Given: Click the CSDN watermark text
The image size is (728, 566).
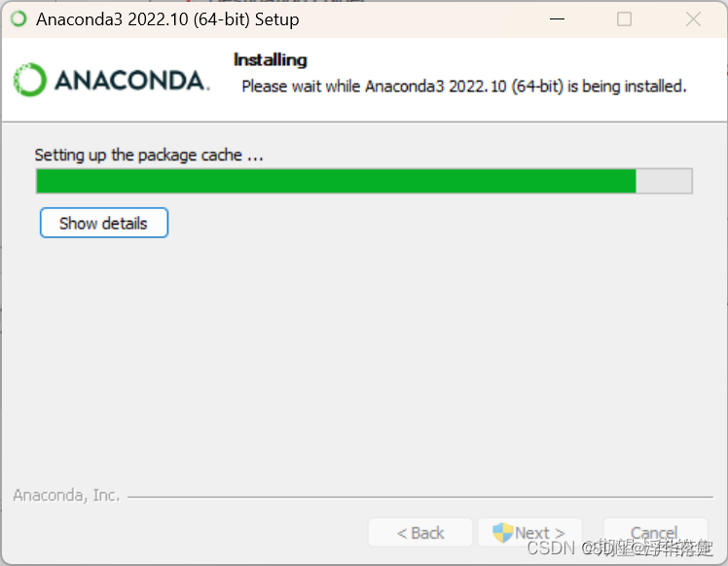Looking at the screenshot, I should [620, 548].
